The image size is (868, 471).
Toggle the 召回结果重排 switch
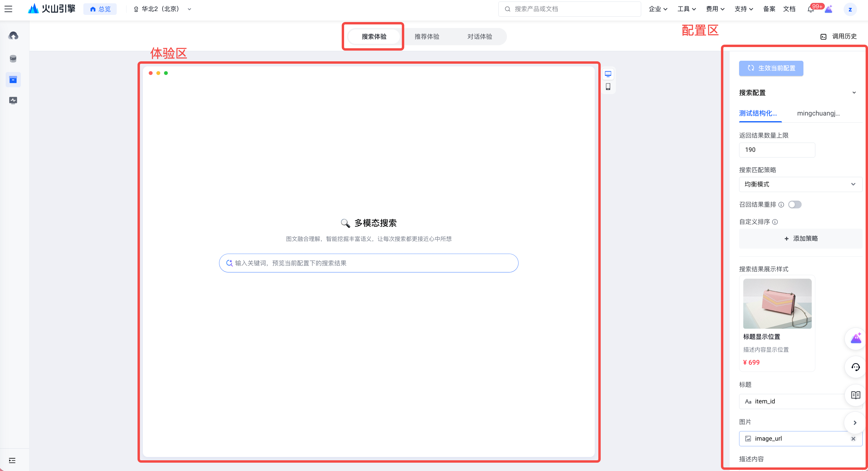pyautogui.click(x=794, y=205)
